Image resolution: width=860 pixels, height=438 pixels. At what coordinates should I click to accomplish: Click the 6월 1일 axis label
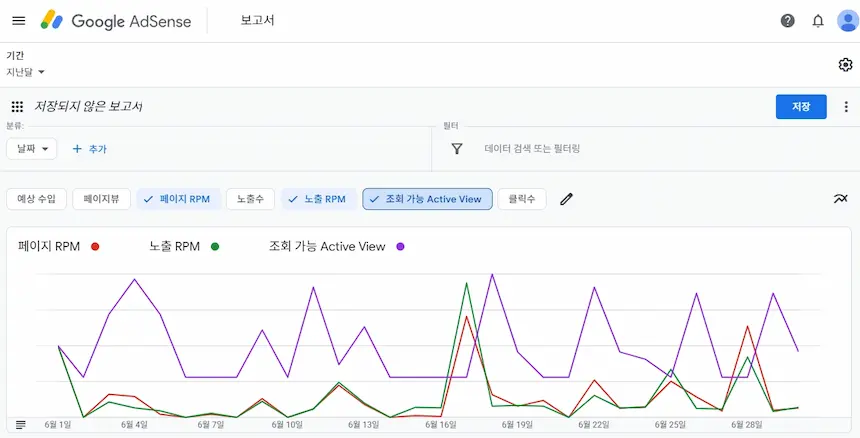pos(58,425)
